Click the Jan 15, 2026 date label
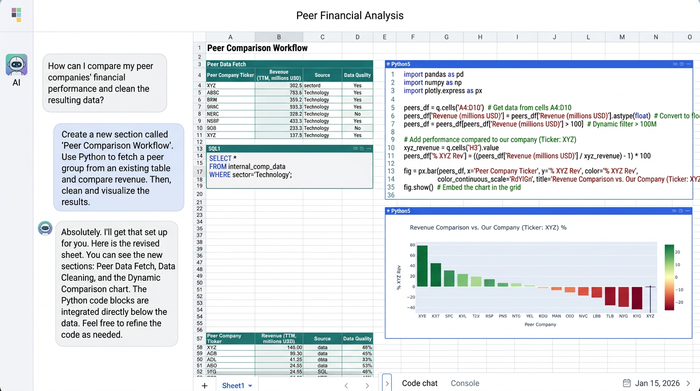This screenshot has height=391, width=700. point(657,383)
